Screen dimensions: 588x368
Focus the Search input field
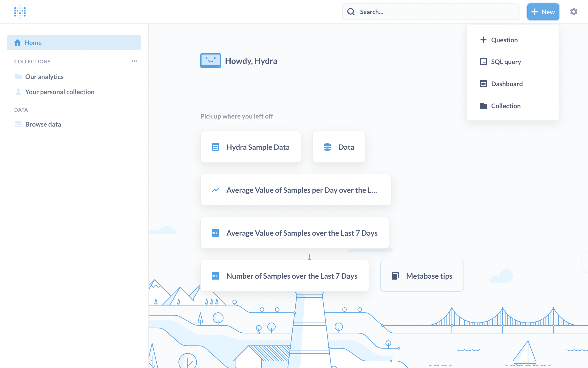point(436,12)
